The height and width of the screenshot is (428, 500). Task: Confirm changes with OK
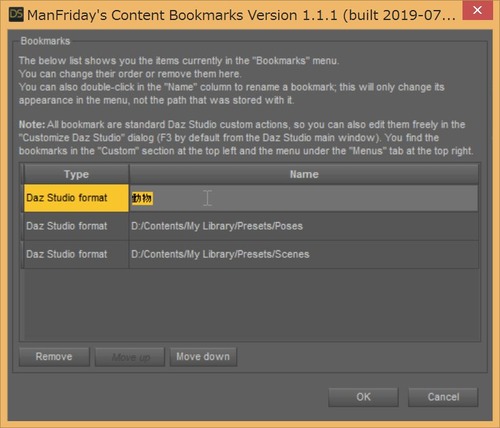[363, 397]
